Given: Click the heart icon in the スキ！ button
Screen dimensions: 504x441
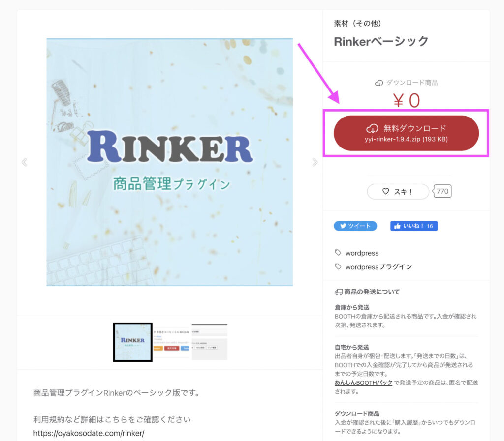Looking at the screenshot, I should pos(386,191).
